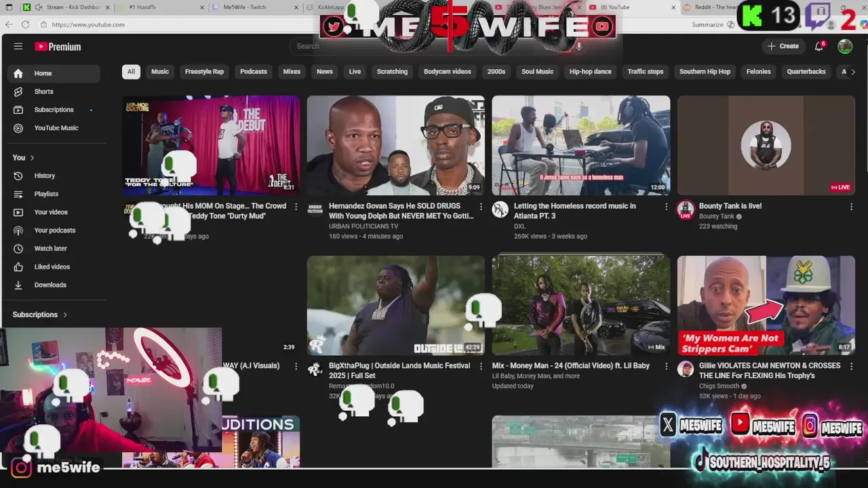
Task: Open Your podcasts
Action: click(x=54, y=230)
